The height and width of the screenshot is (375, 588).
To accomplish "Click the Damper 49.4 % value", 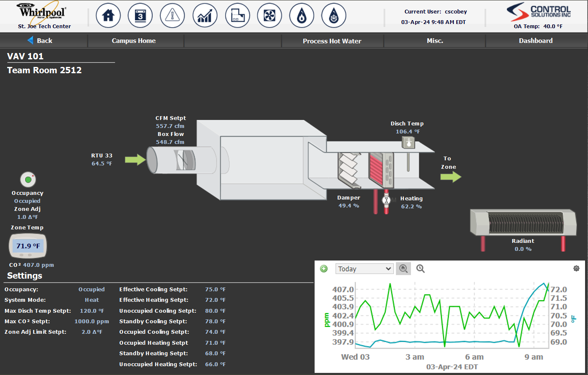I will tap(349, 206).
